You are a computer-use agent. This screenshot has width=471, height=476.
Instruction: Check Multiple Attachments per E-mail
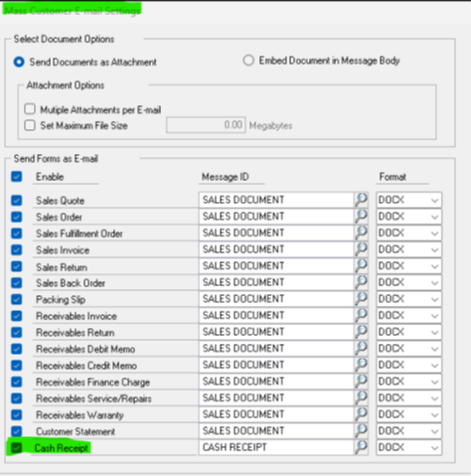click(x=30, y=109)
